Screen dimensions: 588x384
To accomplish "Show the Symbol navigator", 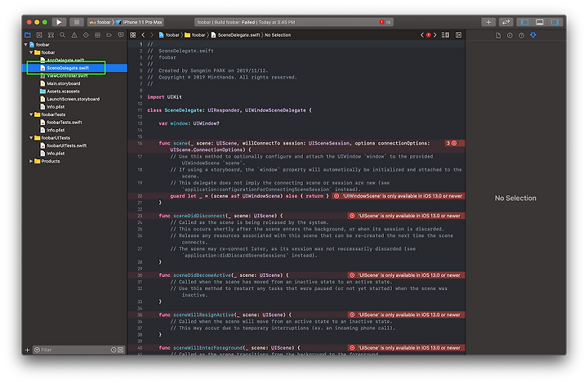I will (51, 35).
